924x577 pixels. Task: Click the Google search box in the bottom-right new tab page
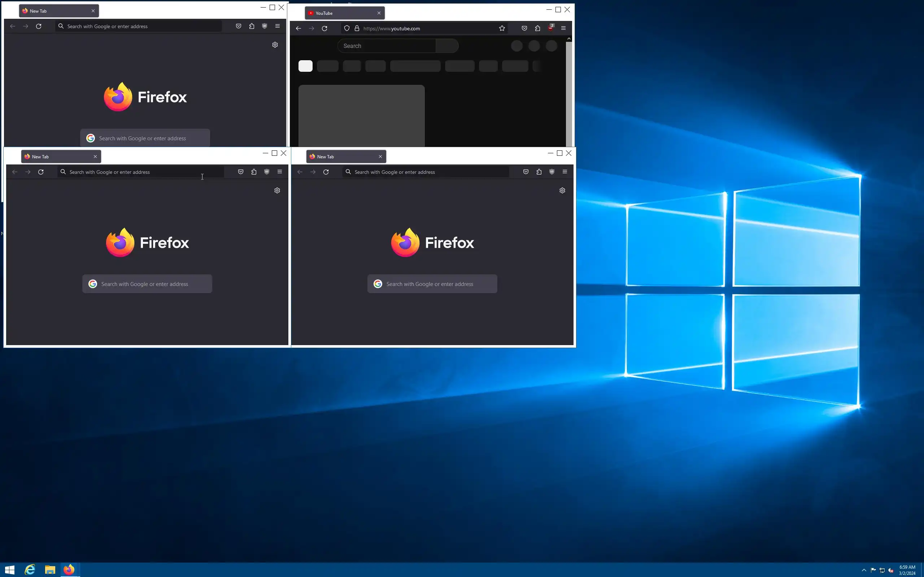coord(432,284)
